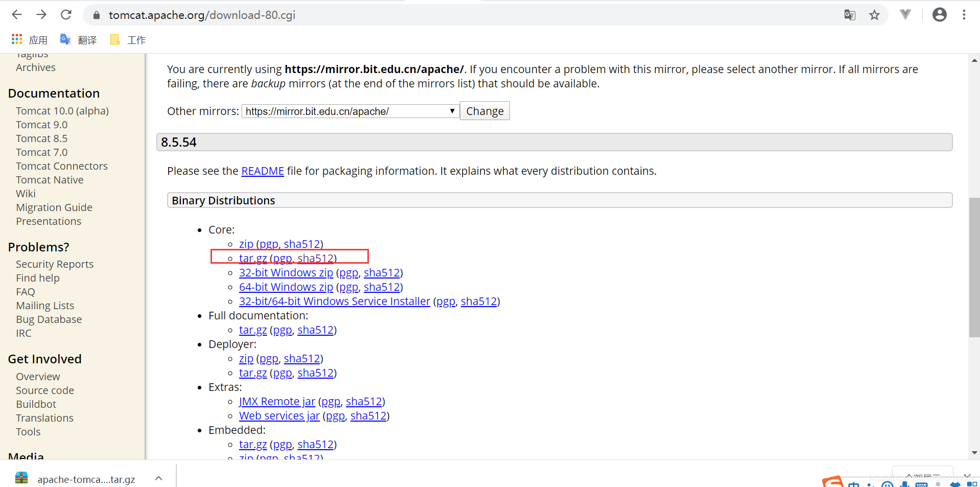
Task: Open sha512 for Core zip
Action: tap(302, 244)
